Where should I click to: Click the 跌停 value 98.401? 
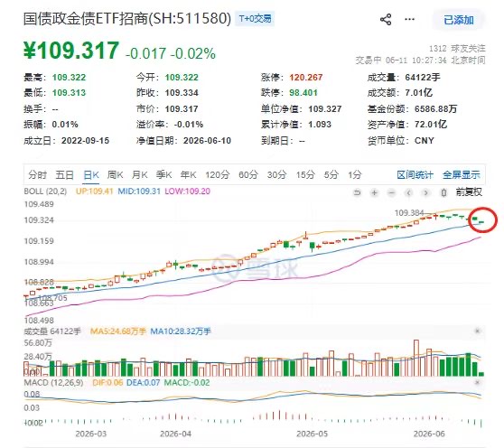coord(303,92)
